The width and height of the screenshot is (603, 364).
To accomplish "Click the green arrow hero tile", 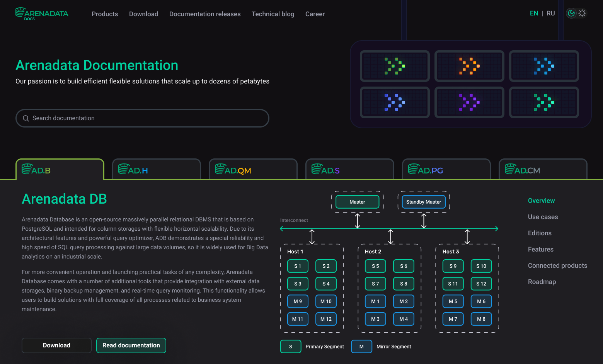I will tap(395, 66).
